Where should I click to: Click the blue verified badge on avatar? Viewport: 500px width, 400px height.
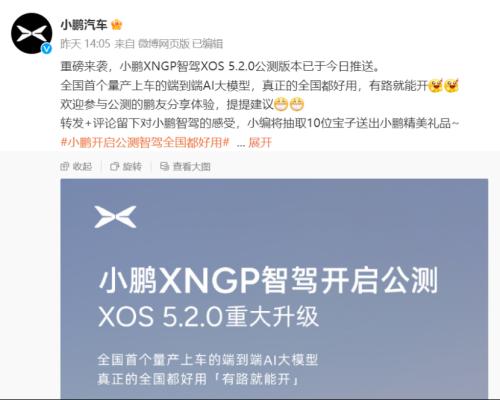coord(46,49)
